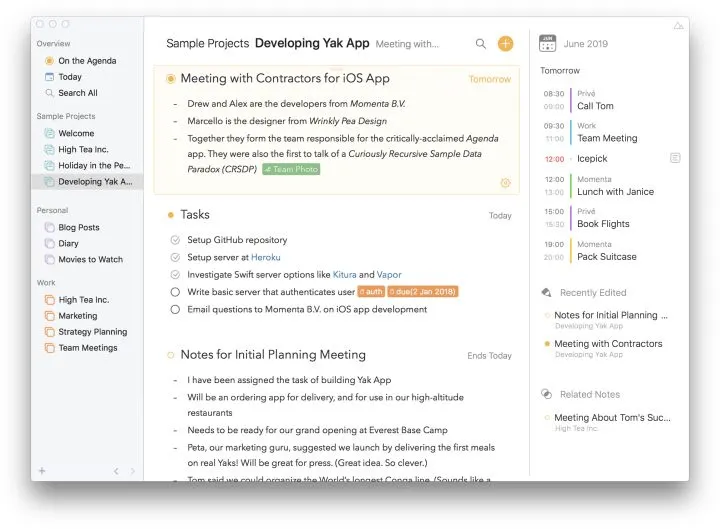Toggle agenda dot on Tasks note
This screenshot has width=720, height=529.
[171, 215]
